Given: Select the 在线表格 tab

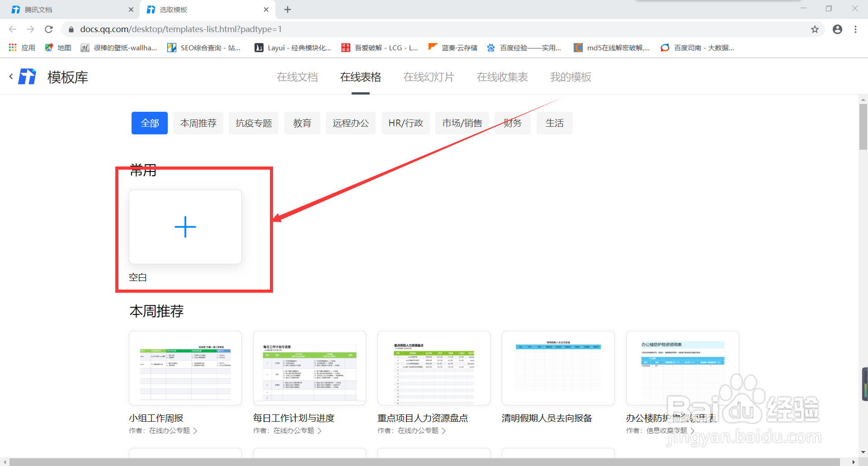Looking at the screenshot, I should [x=361, y=77].
